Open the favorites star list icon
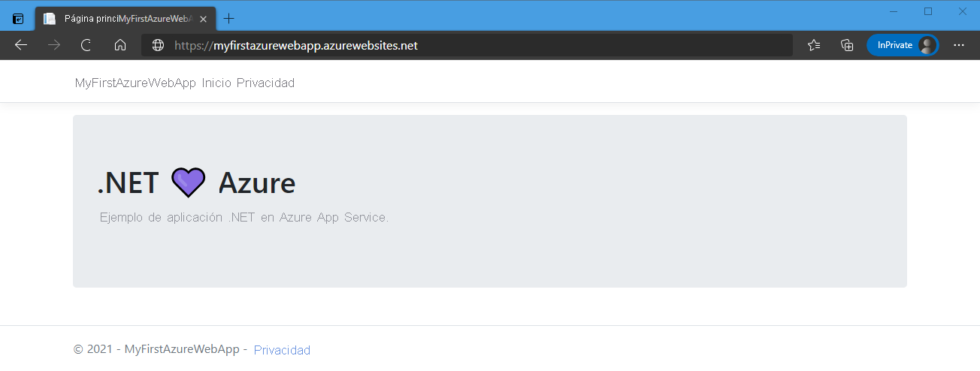Viewport: 980px width, 371px height. (814, 45)
